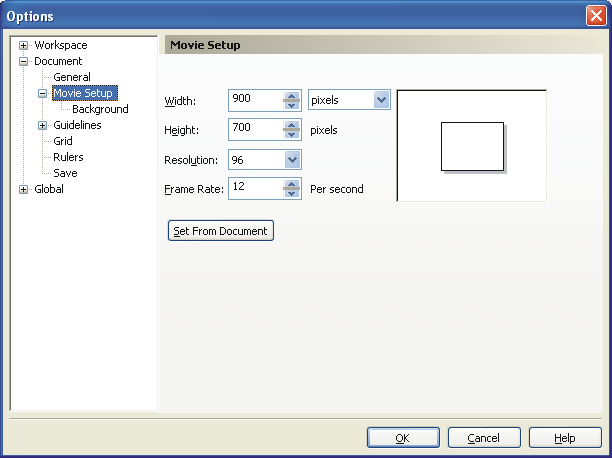Click the Width value field
612x458 pixels.
254,100
